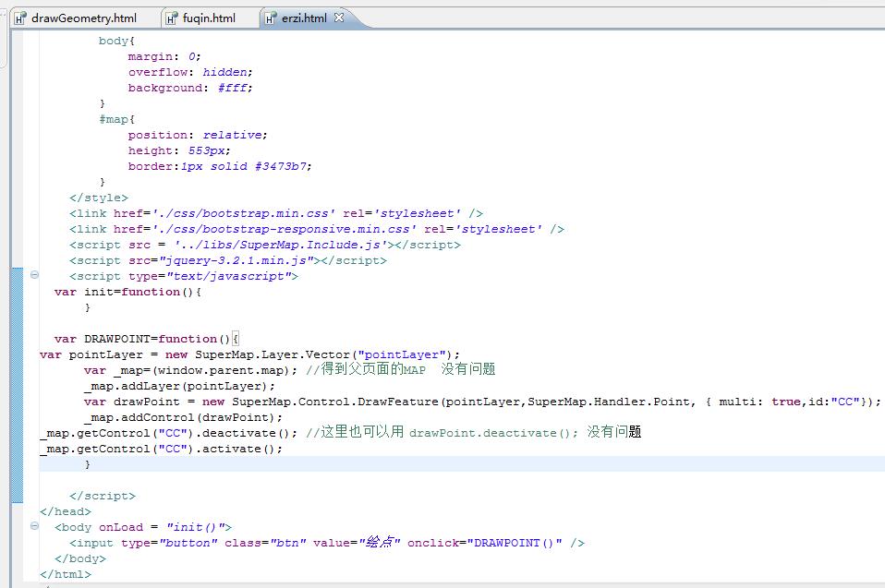Click the '_map.addControl(drawPoint);' line
The image size is (885, 588).
click(183, 418)
